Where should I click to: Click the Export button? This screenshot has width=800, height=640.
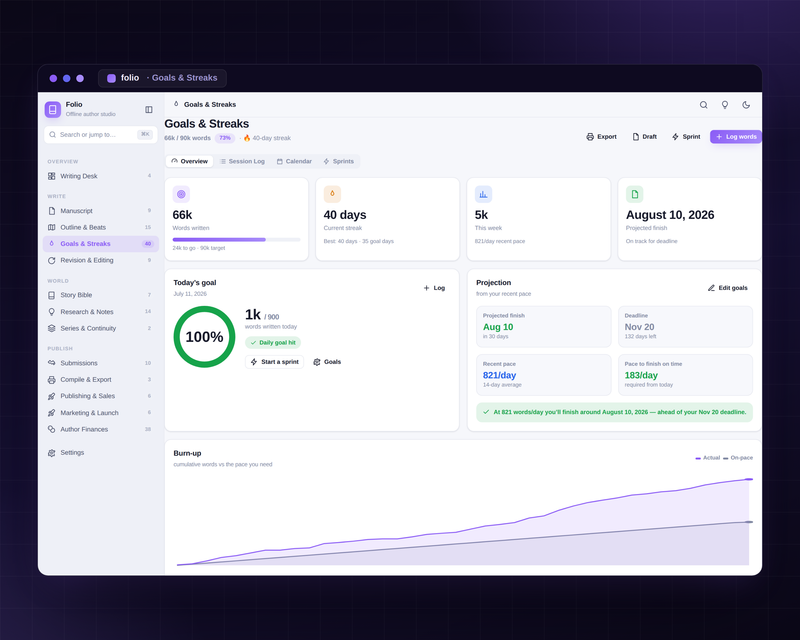pos(602,137)
